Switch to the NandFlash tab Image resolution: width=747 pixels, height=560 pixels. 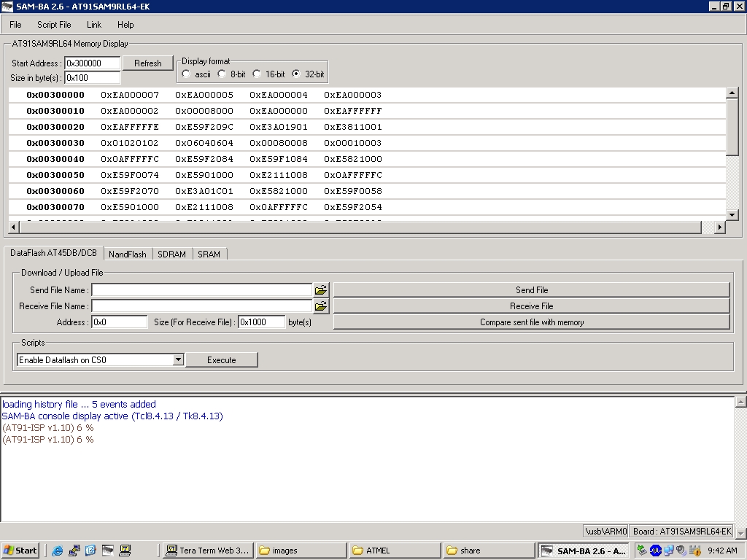pyautogui.click(x=127, y=254)
